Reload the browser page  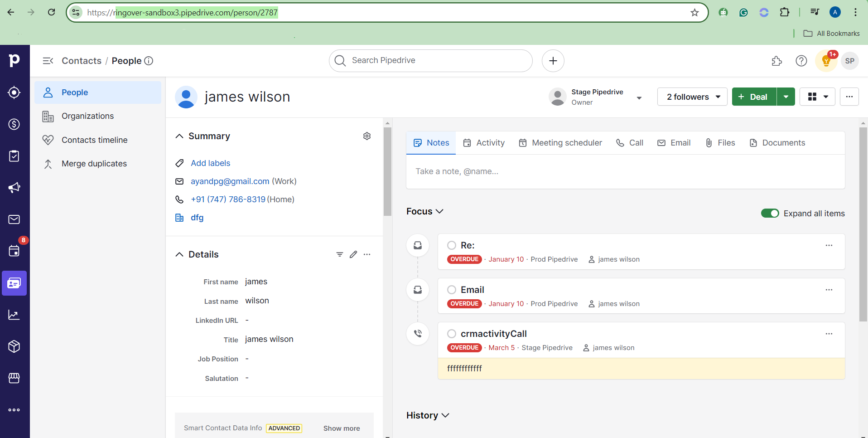(x=52, y=12)
